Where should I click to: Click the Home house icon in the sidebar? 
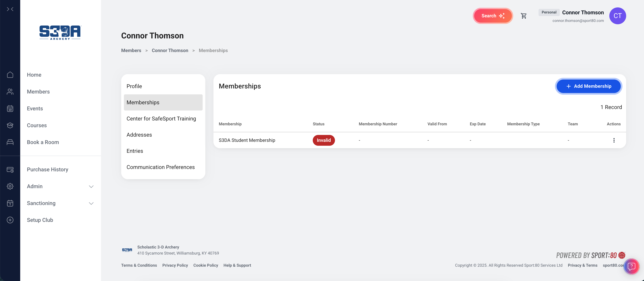pos(10,75)
